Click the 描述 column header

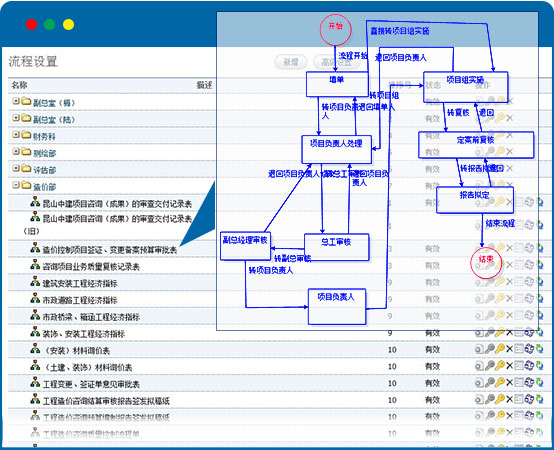(204, 85)
